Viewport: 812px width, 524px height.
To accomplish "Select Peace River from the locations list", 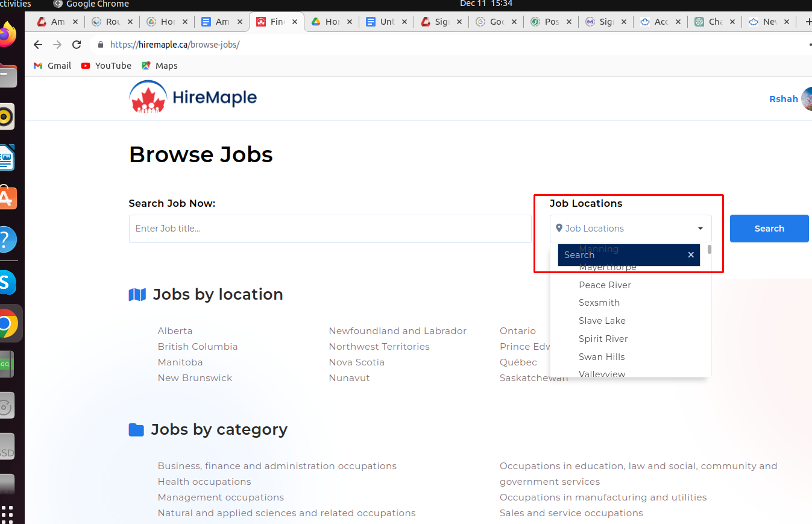I will point(605,285).
